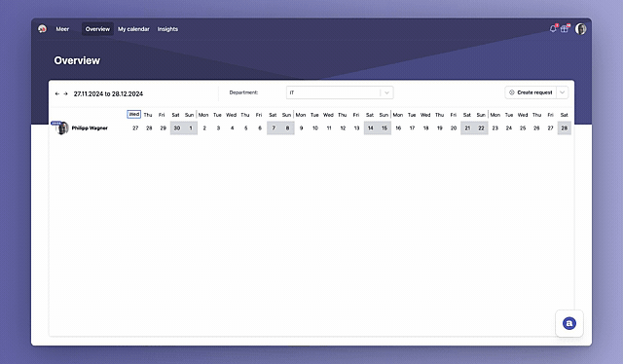Image resolution: width=623 pixels, height=364 pixels.
Task: Expand the Create request arrow menu
Action: tap(563, 92)
